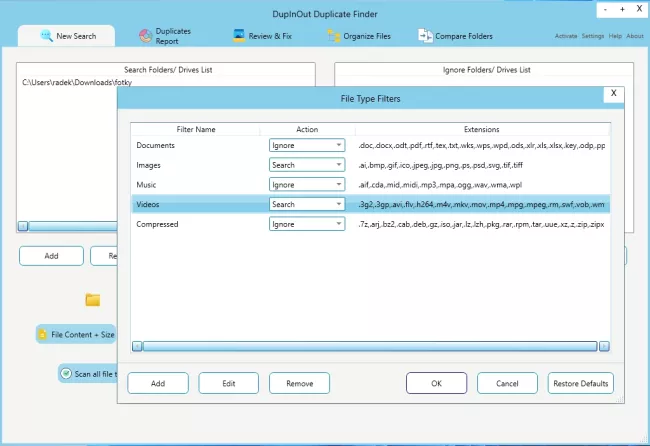Open Action dropdown for Compressed filter

307,224
